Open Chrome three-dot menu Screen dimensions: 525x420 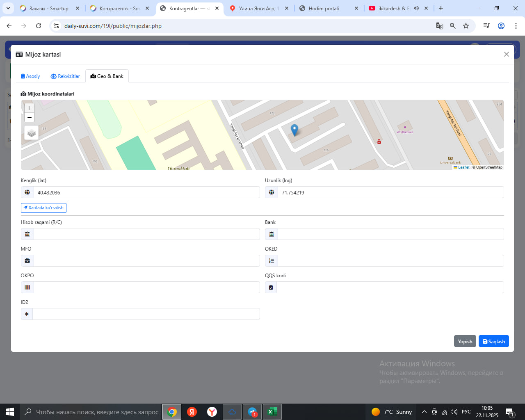(x=516, y=26)
